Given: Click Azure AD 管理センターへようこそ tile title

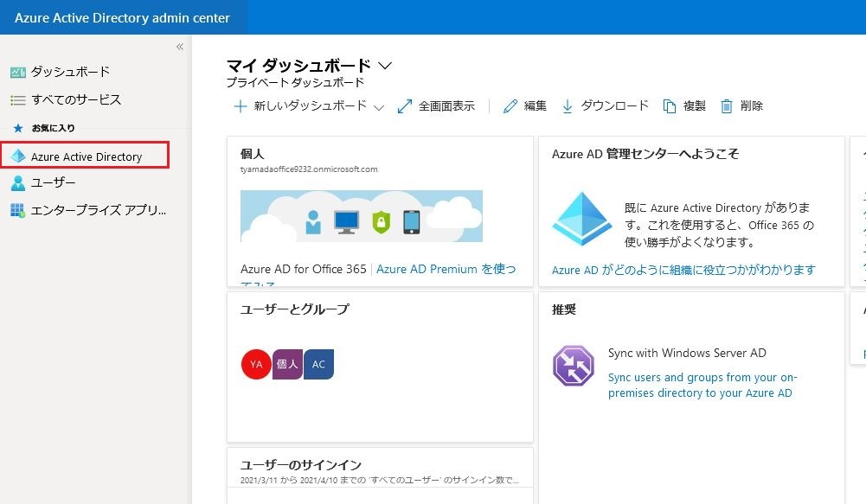Looking at the screenshot, I should pyautogui.click(x=645, y=154).
